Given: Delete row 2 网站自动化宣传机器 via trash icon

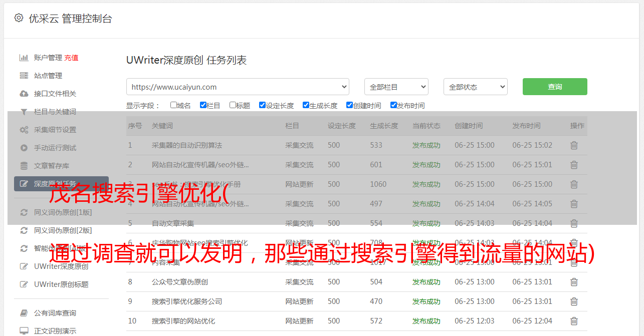Looking at the screenshot, I should click(574, 165).
